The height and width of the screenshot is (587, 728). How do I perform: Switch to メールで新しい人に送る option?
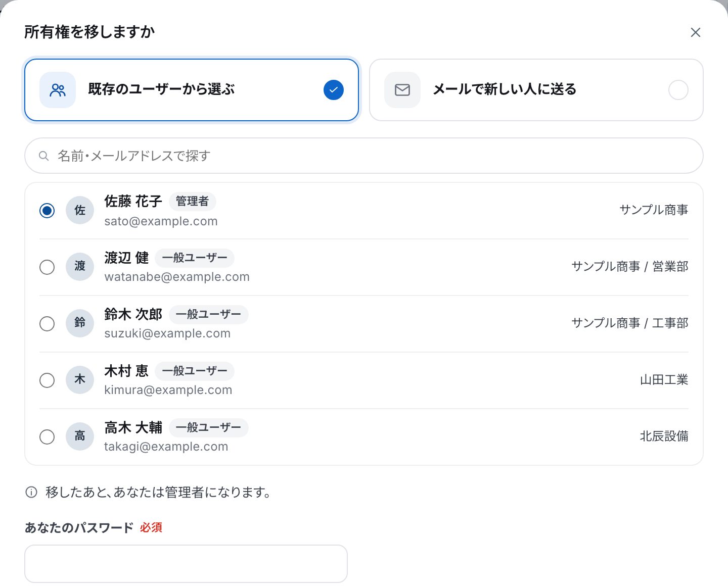536,90
